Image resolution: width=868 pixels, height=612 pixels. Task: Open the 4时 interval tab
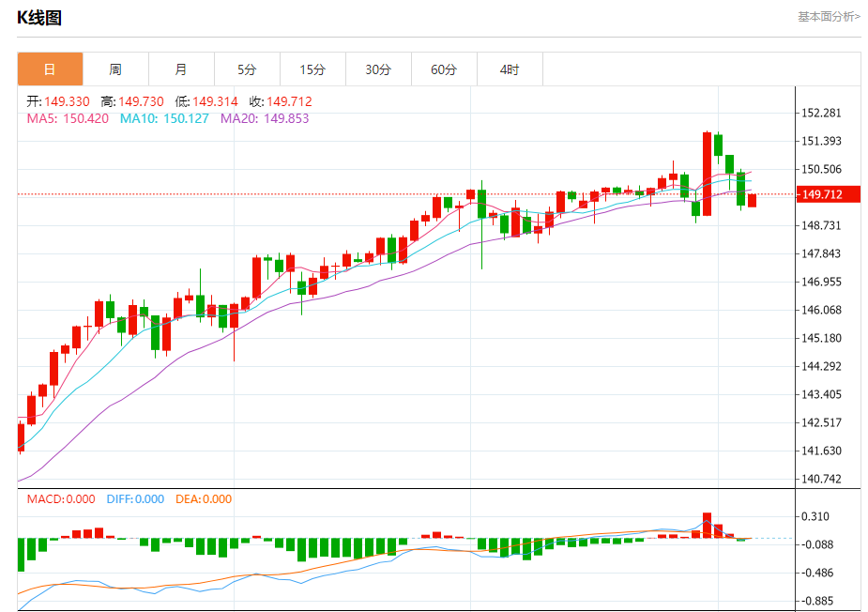510,69
